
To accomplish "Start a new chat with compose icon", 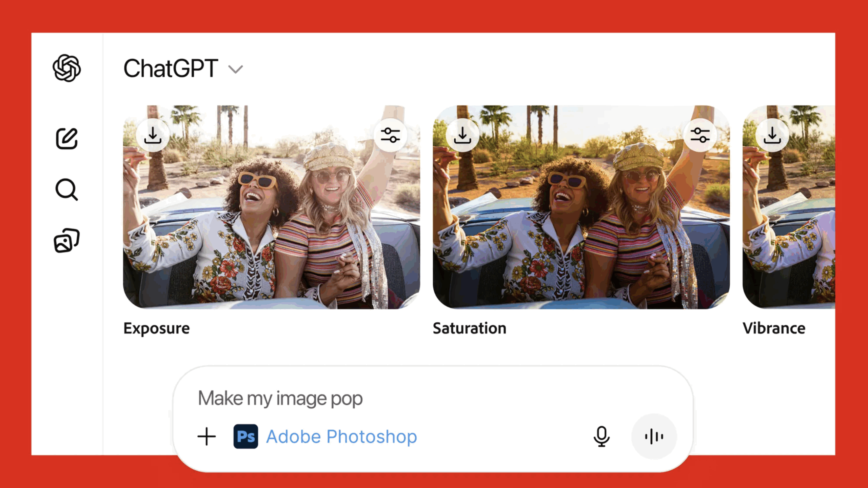I will 67,139.
